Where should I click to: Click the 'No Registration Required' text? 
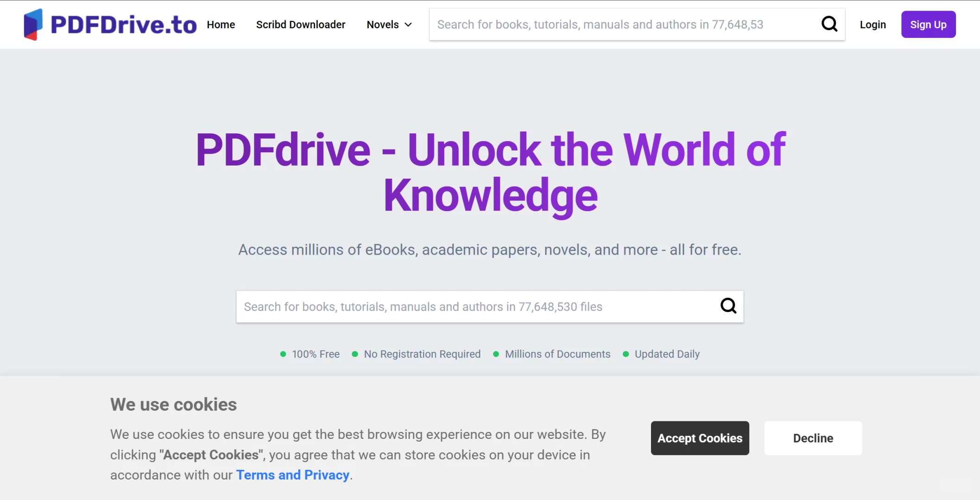coord(422,354)
